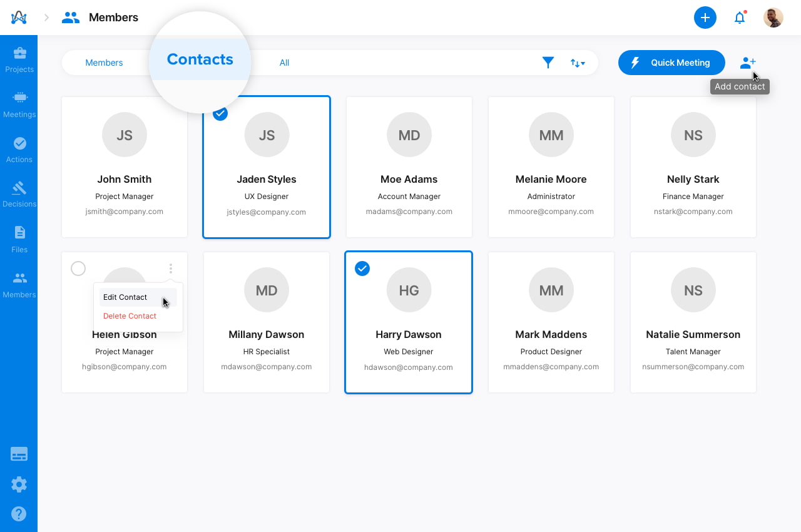This screenshot has height=532, width=801.
Task: Click Nelly Stark's NS avatar
Action: click(693, 135)
